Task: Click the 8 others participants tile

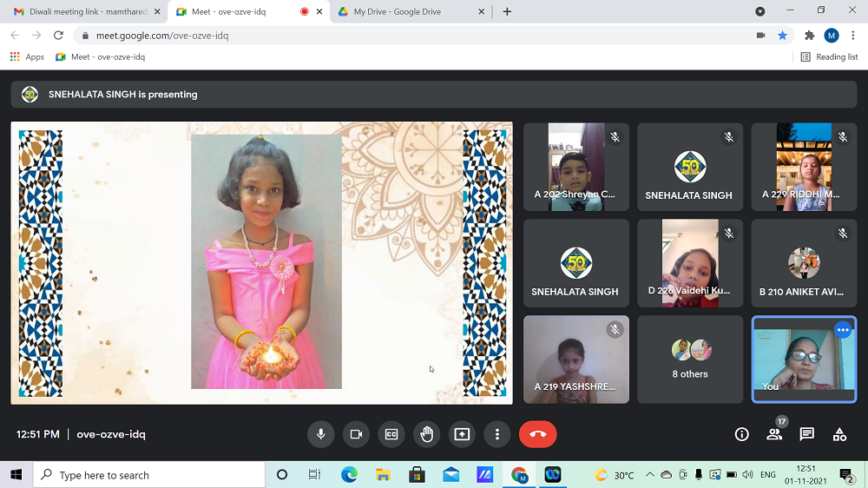Action: (x=690, y=359)
